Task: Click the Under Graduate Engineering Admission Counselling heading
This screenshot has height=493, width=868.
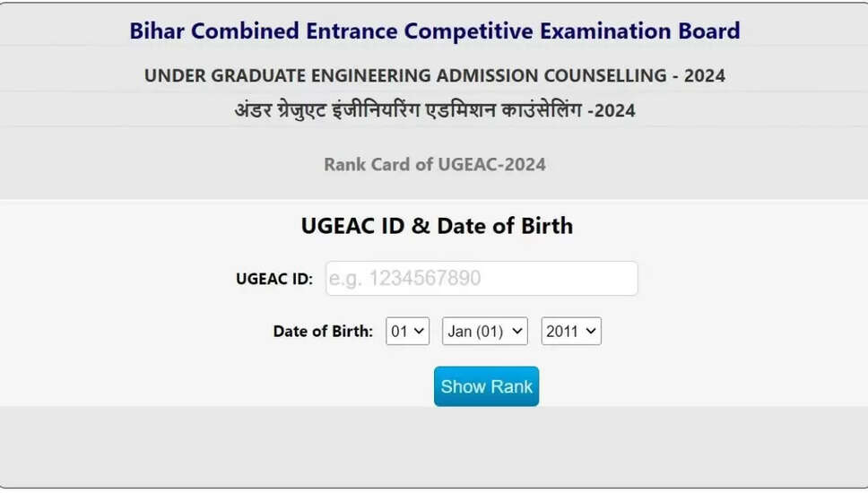Action: click(x=434, y=76)
